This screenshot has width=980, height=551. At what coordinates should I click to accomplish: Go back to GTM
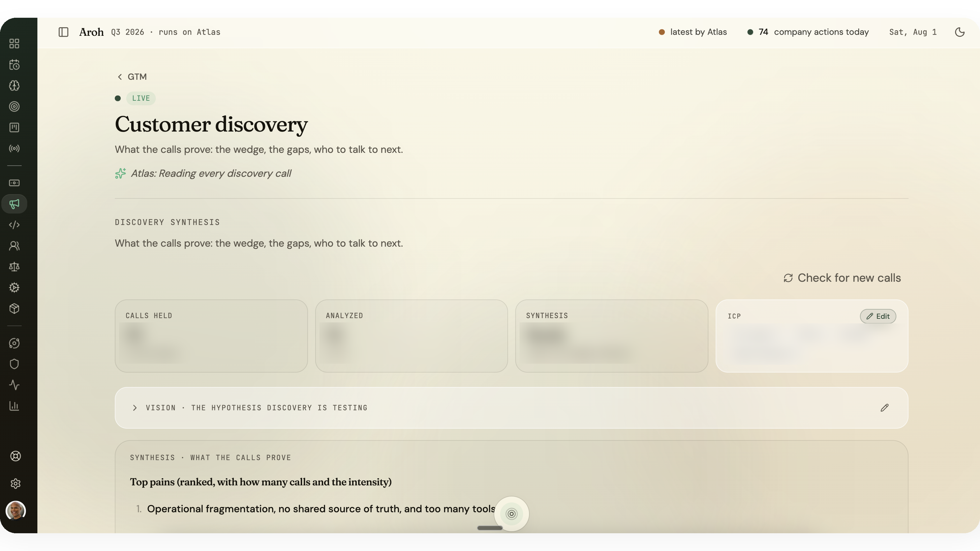pyautogui.click(x=132, y=77)
